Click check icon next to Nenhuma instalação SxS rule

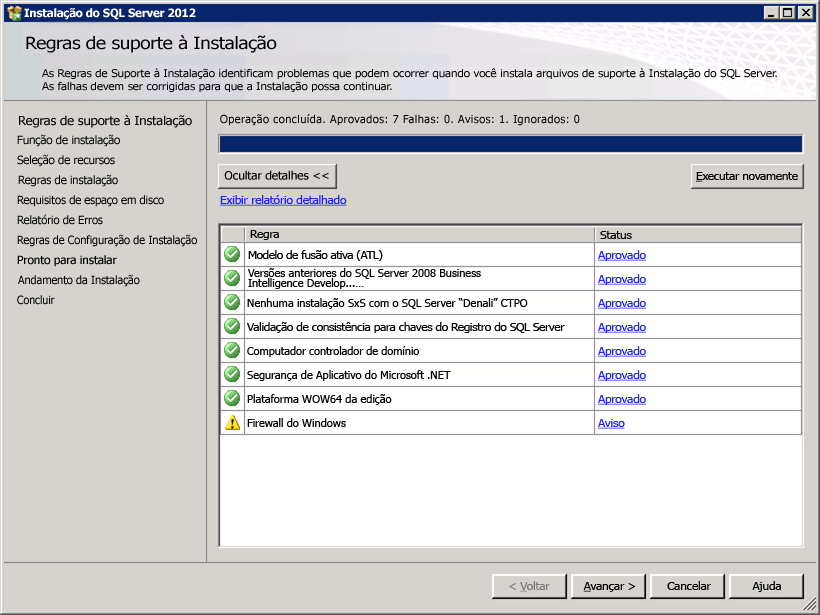[x=231, y=303]
